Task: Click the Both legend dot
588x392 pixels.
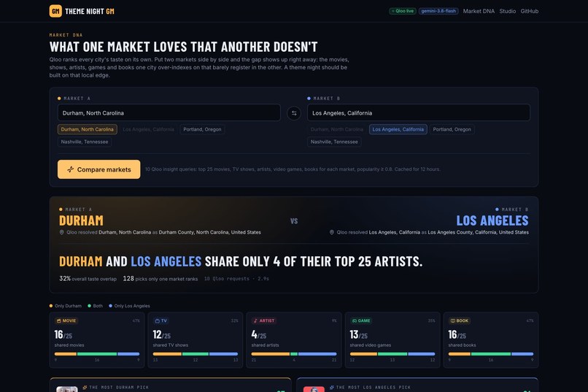Action: 89,306
